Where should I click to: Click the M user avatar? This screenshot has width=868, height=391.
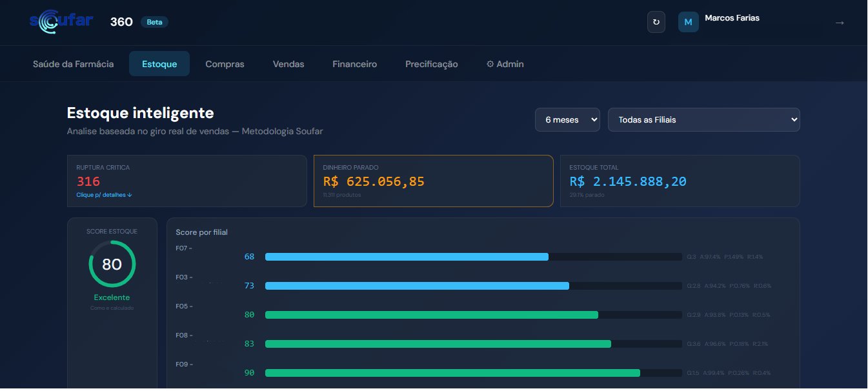(688, 22)
